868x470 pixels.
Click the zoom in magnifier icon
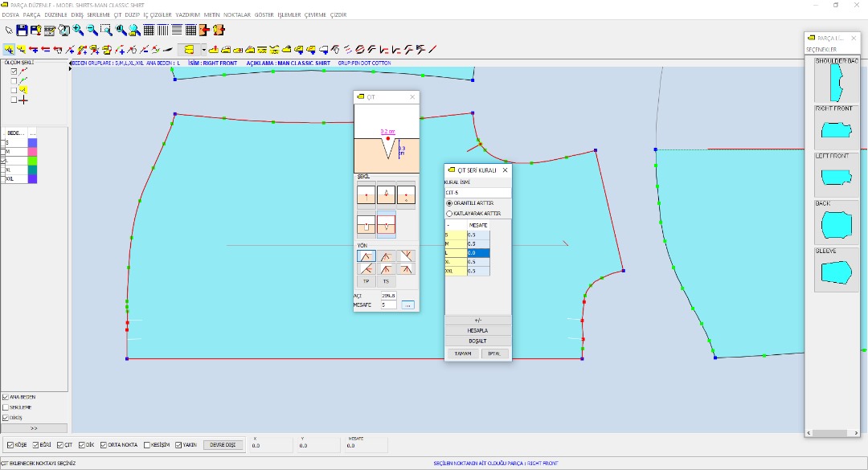[78, 31]
